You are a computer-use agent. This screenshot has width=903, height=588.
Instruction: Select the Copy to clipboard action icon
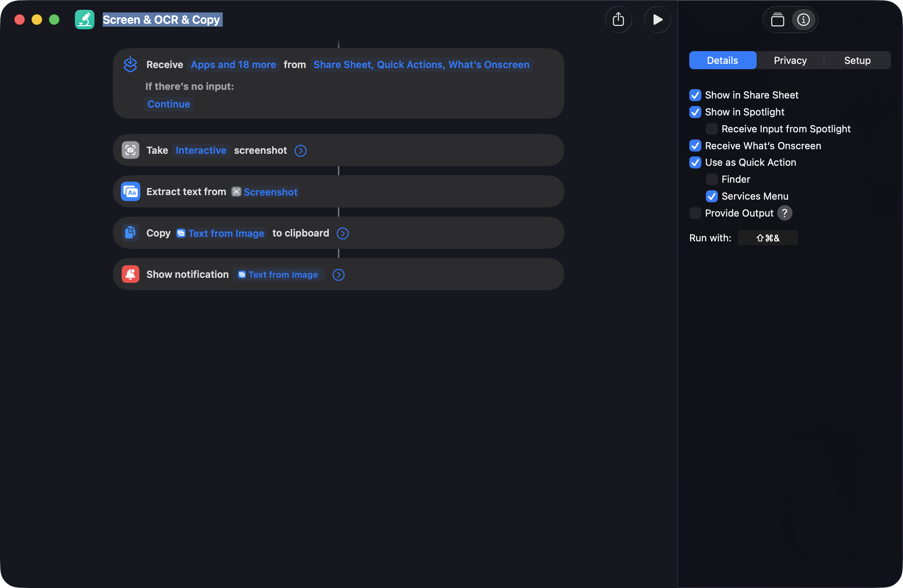pos(130,233)
